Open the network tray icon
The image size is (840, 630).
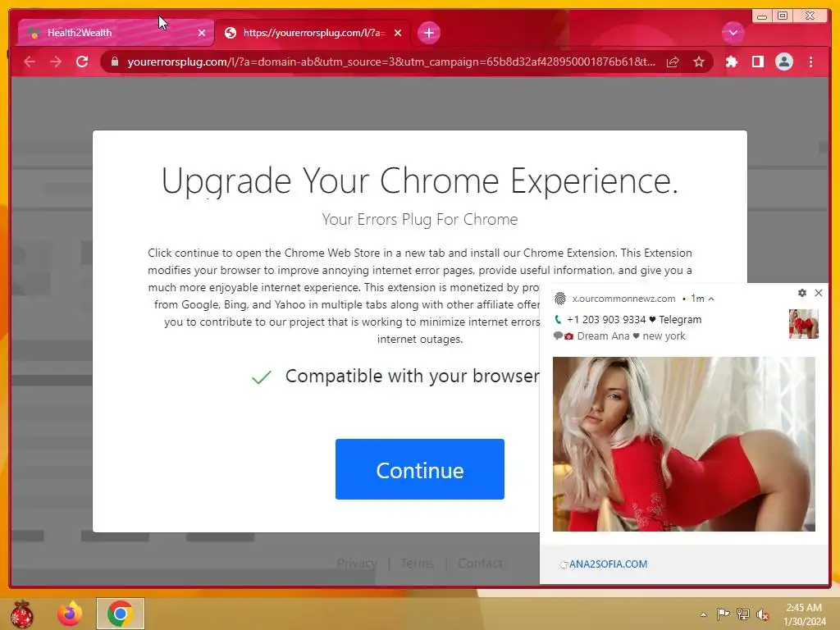point(742,614)
